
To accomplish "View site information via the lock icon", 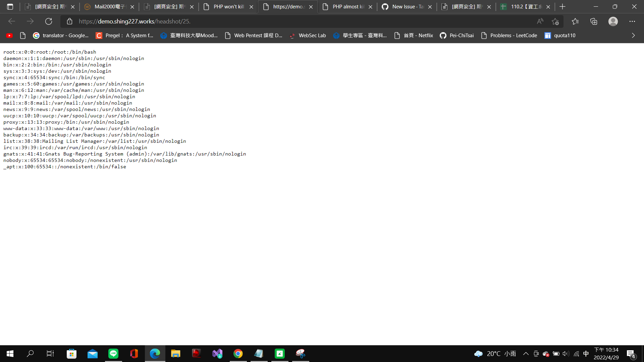I will click(x=69, y=21).
